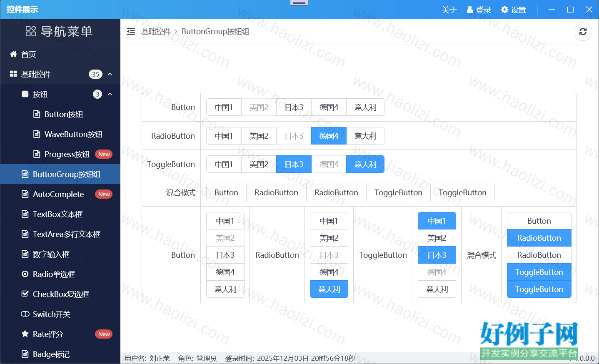Toggle 意大利 in the horizontal ToggleButton row
Viewport: 599px width, 364px height.
click(x=365, y=164)
